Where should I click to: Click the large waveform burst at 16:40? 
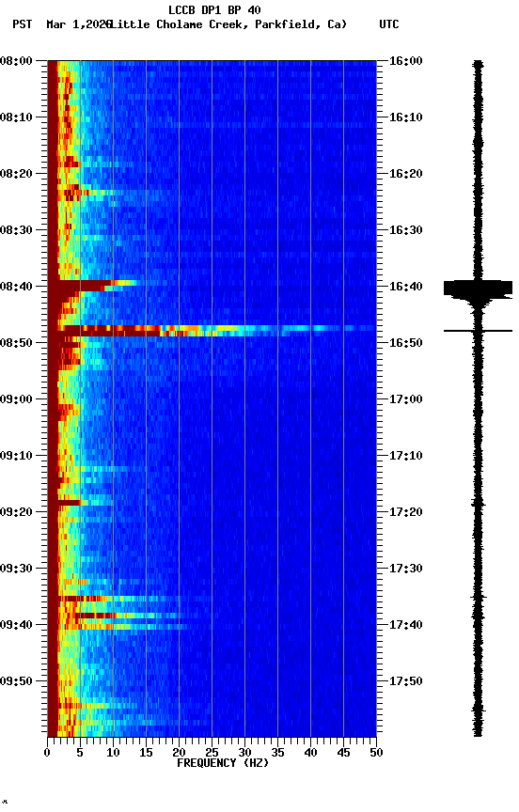point(478,290)
